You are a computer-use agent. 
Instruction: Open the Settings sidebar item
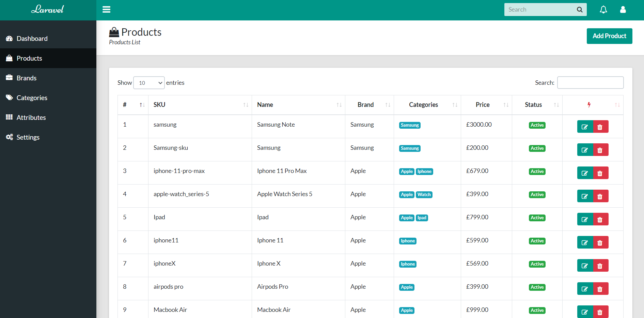click(28, 137)
